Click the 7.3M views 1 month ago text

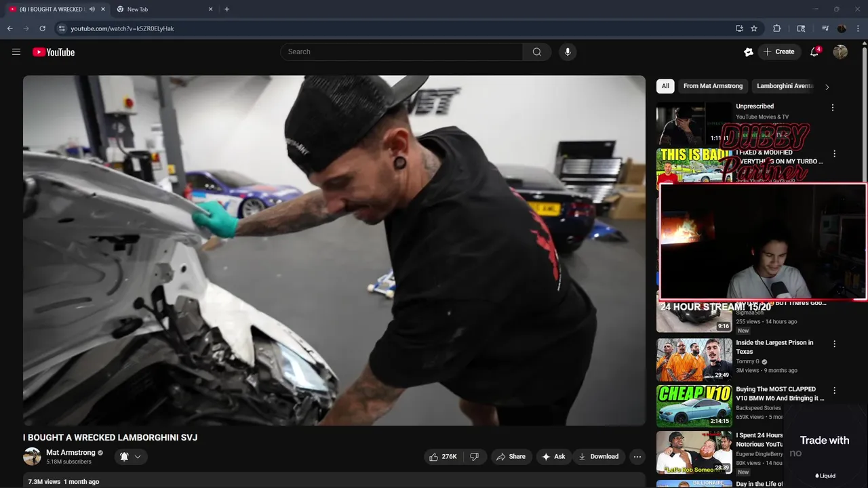coord(64,482)
